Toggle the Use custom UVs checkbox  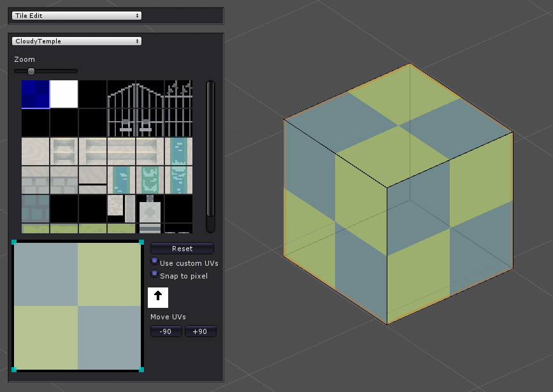point(154,261)
